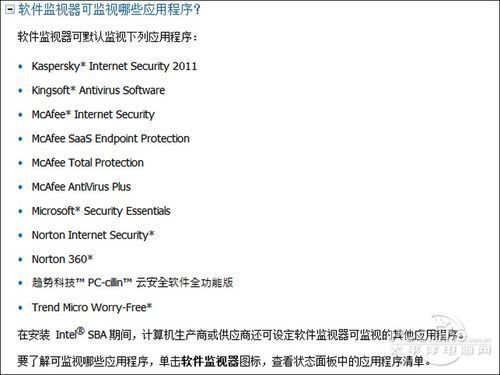Collapse the 软件监视器 FAQ section with minus icon
Viewport: 500px width, 375px height.
[x=9, y=10]
